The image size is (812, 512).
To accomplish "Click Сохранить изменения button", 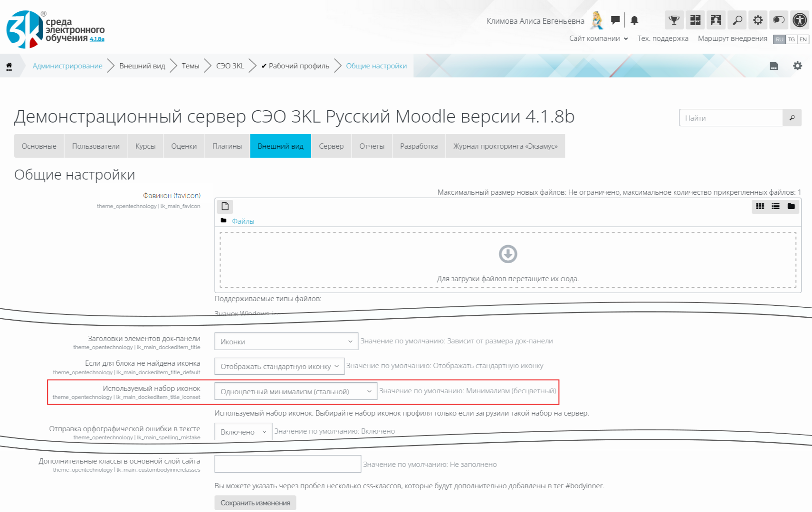I will click(x=255, y=503).
